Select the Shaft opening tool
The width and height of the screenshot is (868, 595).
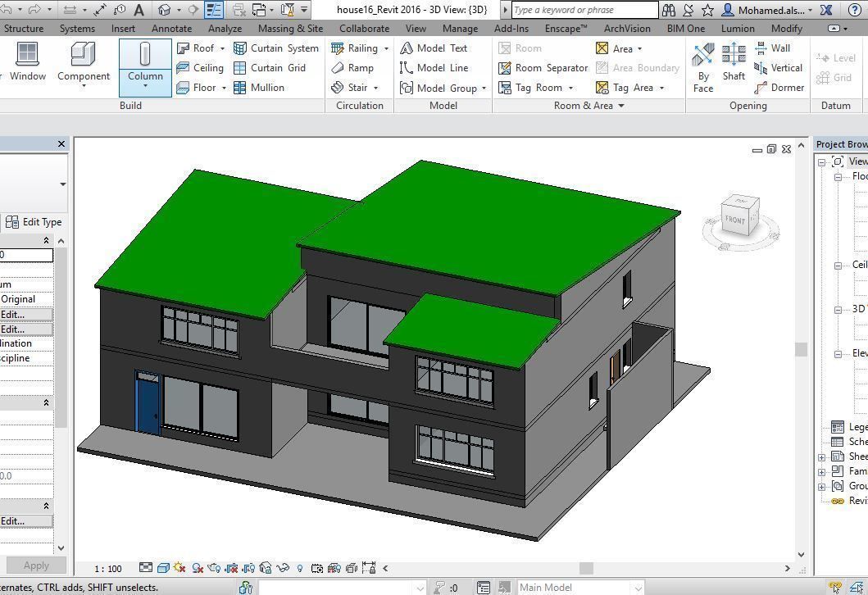pos(734,62)
